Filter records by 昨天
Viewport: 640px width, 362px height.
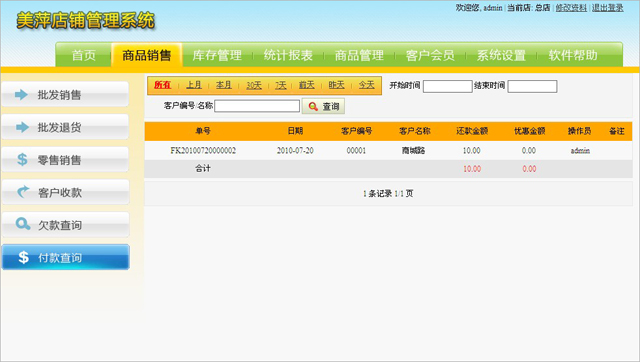[x=336, y=85]
